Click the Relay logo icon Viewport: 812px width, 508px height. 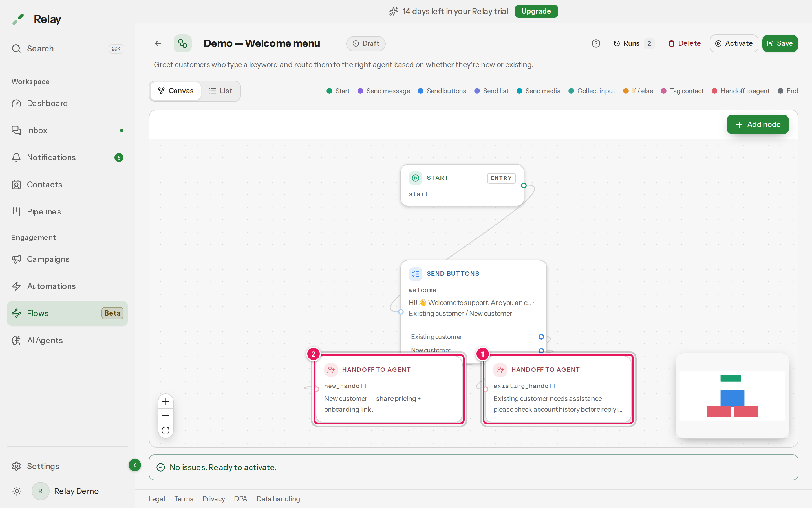[18, 19]
